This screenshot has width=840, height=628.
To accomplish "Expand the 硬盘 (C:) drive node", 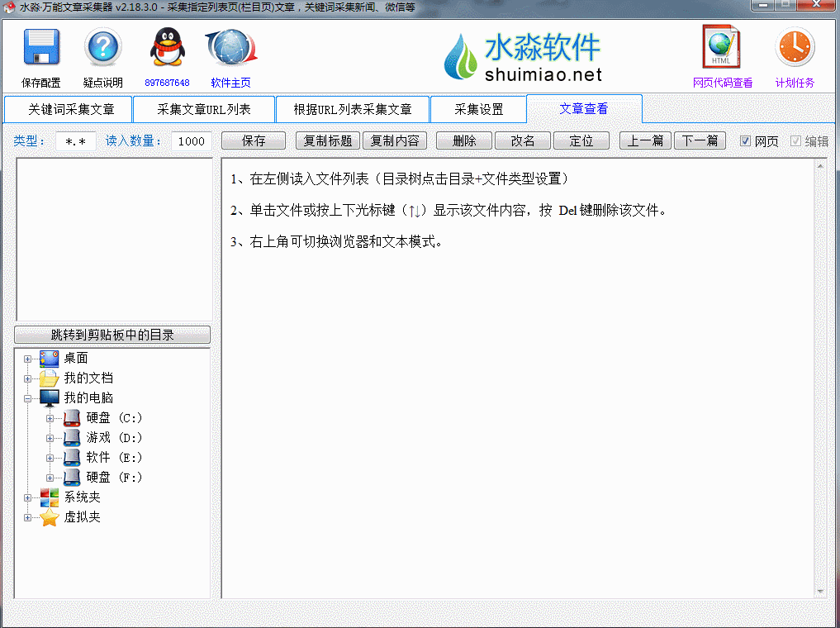I will [50, 418].
